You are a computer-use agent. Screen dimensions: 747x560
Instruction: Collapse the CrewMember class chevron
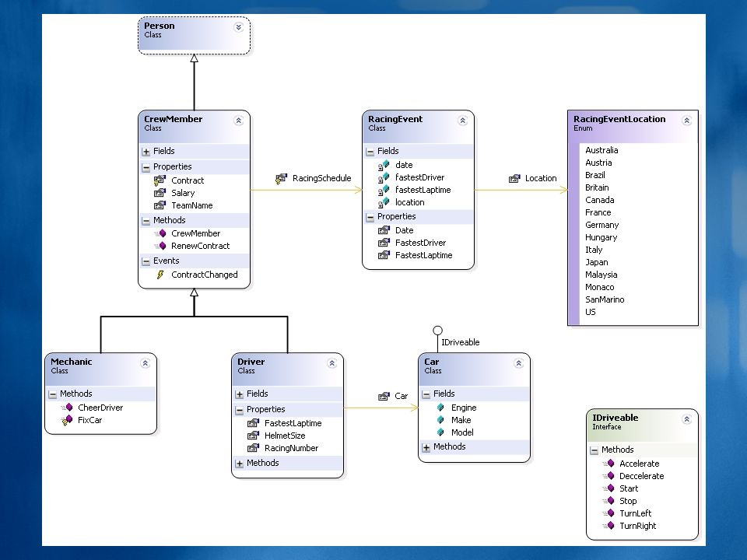(x=238, y=121)
